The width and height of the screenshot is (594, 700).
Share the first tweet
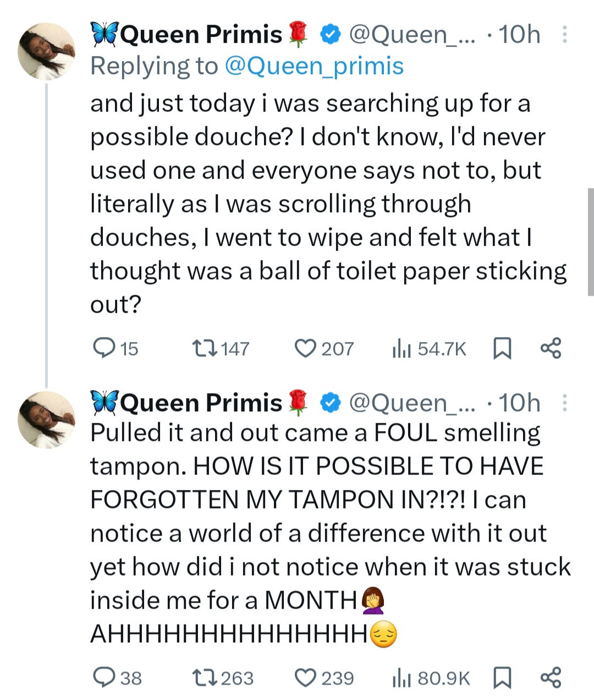(x=551, y=348)
